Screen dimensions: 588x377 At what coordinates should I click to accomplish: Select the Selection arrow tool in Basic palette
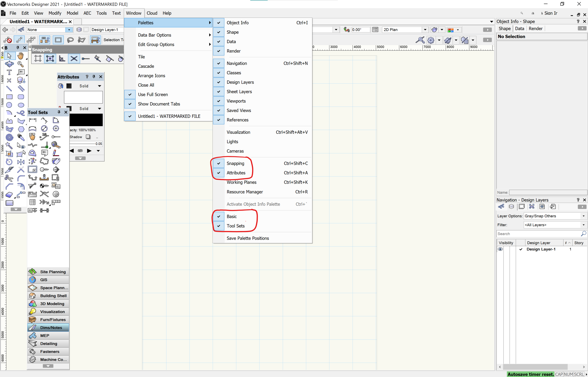pos(9,56)
